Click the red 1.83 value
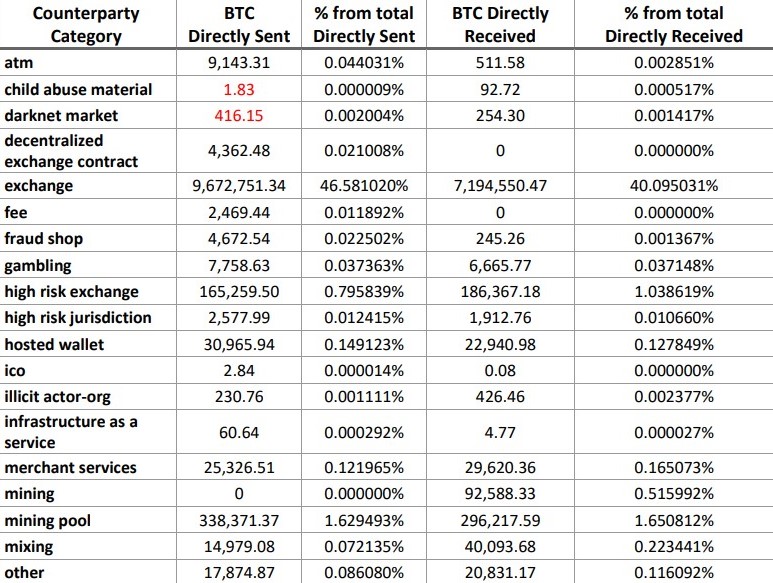 tap(240, 90)
